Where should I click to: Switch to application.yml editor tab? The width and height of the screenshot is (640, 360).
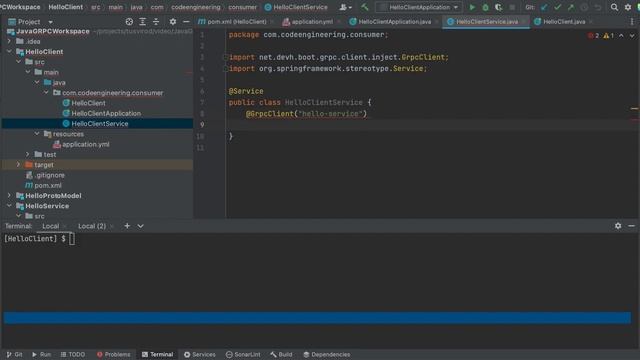coord(311,22)
